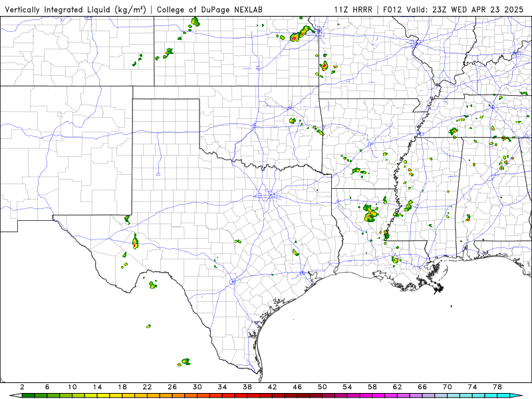Click the "College of DuPage NEXLAB" label
Image resolution: width=532 pixels, height=399 pixels.
(209, 9)
